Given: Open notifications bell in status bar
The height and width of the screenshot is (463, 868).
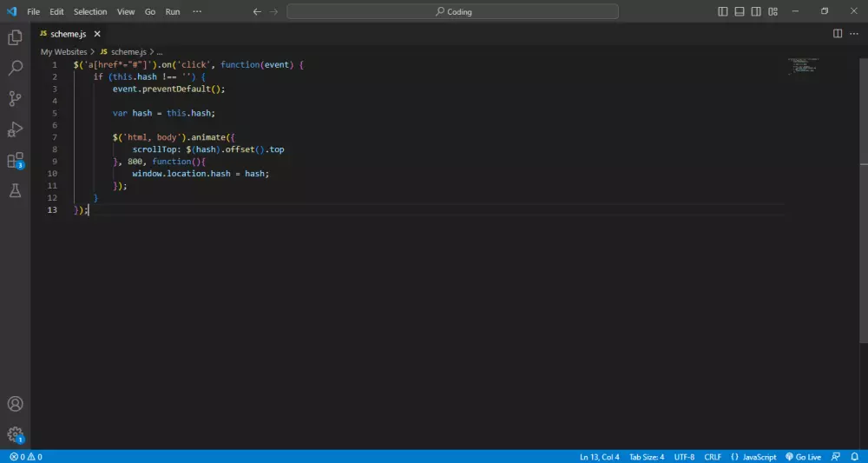Looking at the screenshot, I should click(854, 457).
